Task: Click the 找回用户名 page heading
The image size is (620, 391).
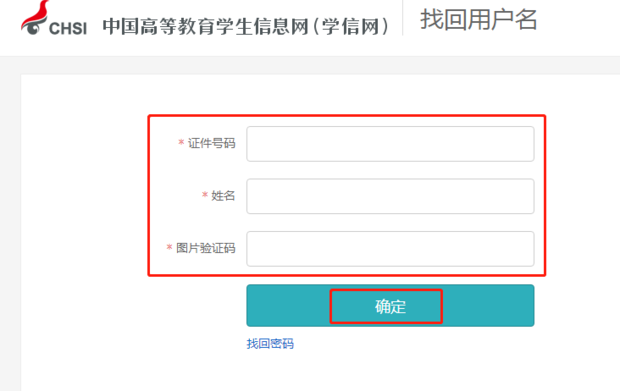Action: [x=478, y=19]
